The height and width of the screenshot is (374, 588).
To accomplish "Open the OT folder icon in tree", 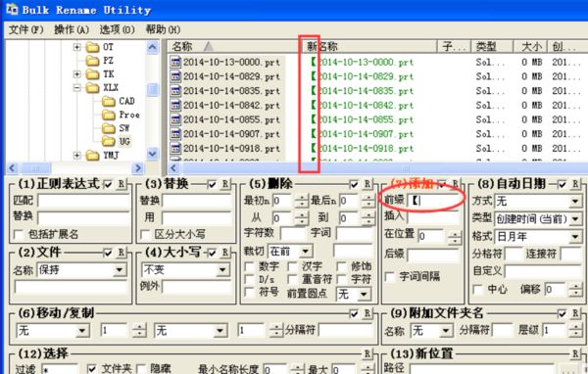I will pos(92,47).
